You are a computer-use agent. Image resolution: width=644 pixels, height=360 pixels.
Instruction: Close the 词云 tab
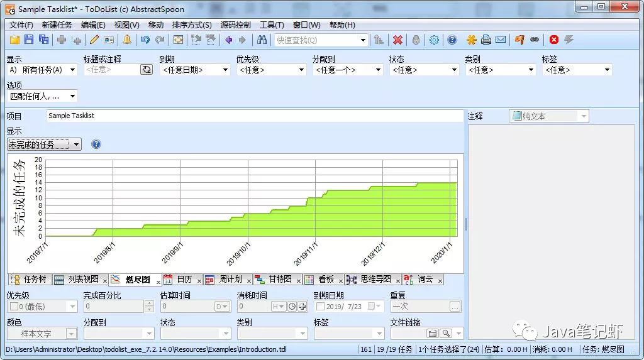[x=440, y=281]
